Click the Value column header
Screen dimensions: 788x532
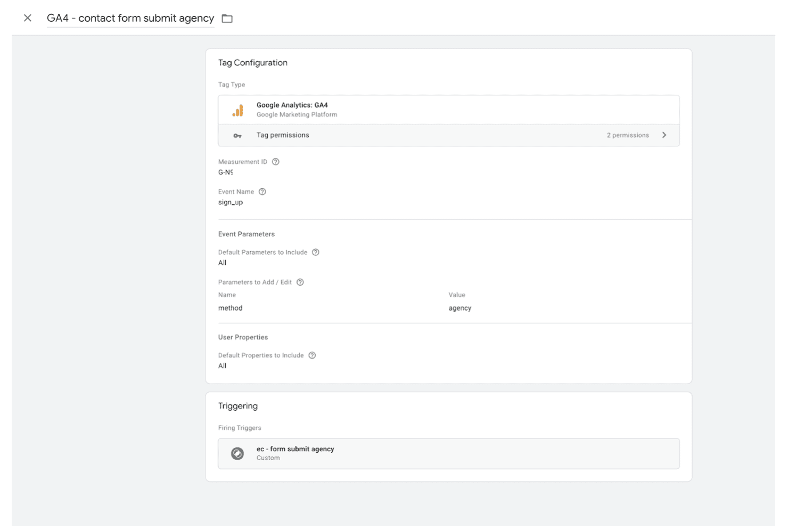(457, 295)
